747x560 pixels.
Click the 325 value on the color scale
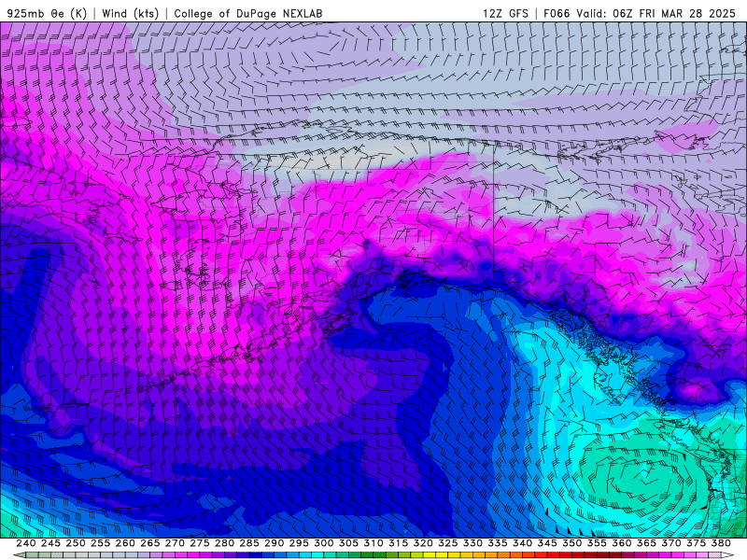pyautogui.click(x=447, y=543)
